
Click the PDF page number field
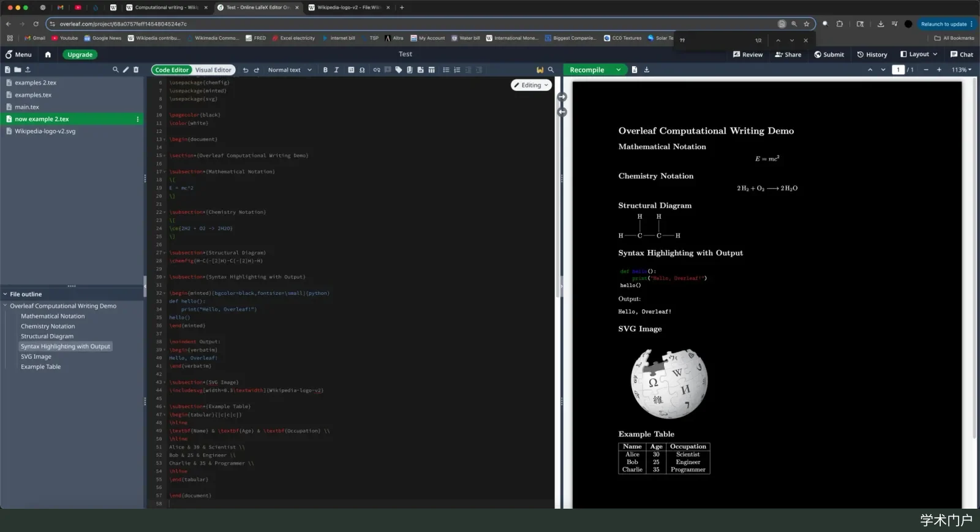[898, 70]
